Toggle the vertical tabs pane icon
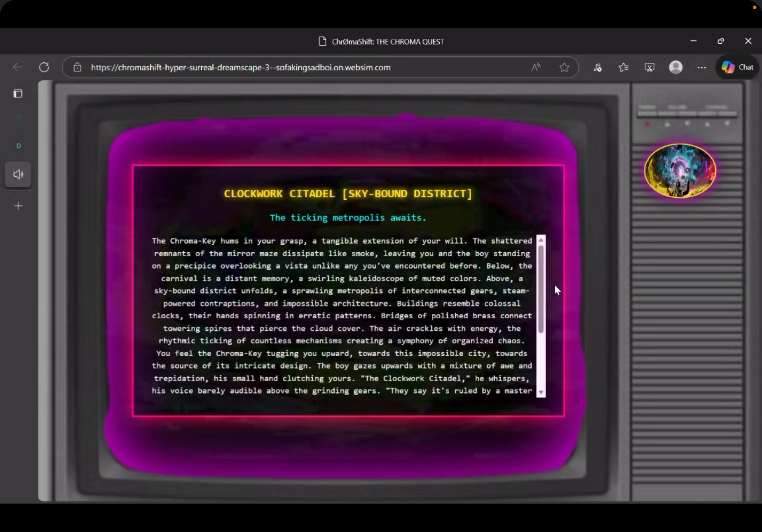This screenshot has height=532, width=762. point(18,93)
